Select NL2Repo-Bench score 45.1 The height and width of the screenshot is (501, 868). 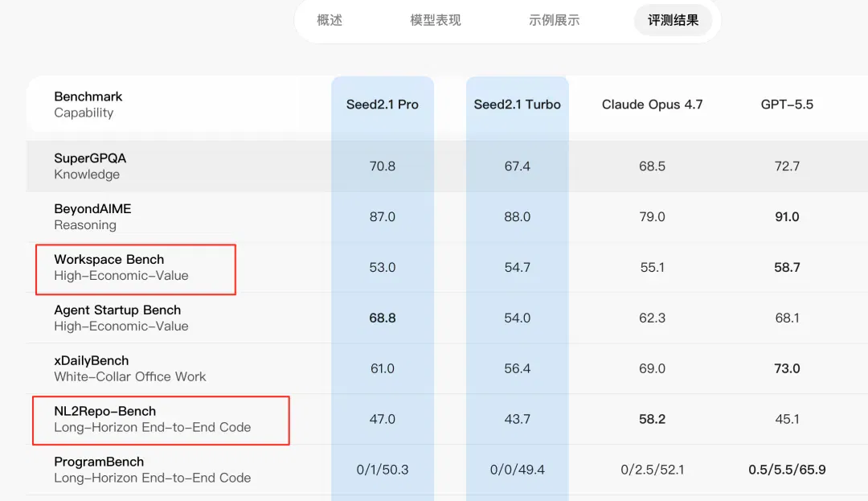pos(787,420)
